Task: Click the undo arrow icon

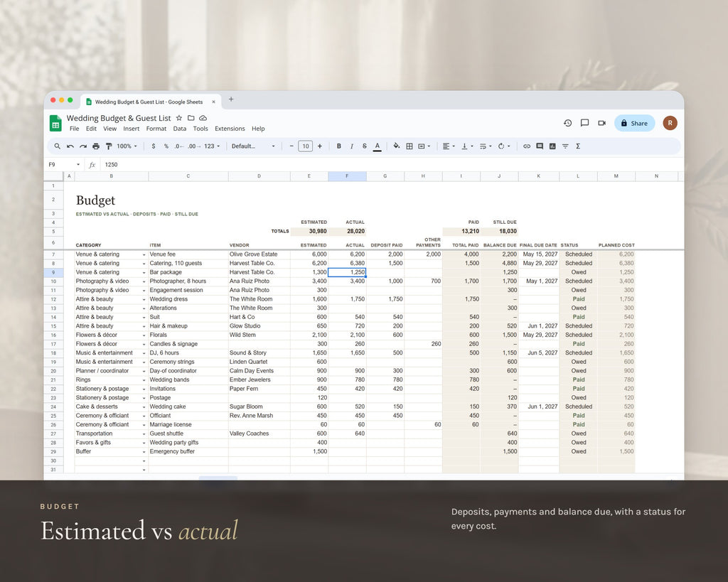Action: 70,146
